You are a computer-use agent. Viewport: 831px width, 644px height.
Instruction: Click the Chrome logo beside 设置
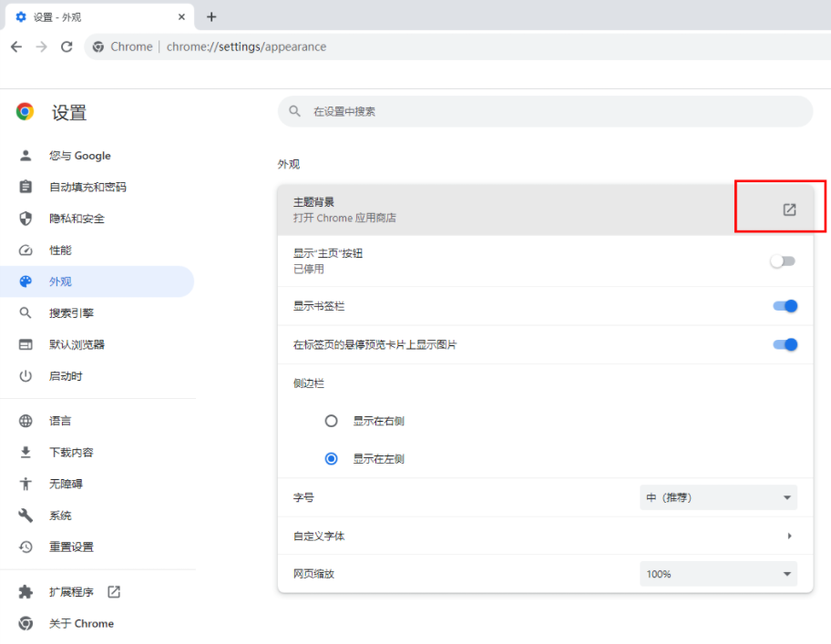point(25,111)
